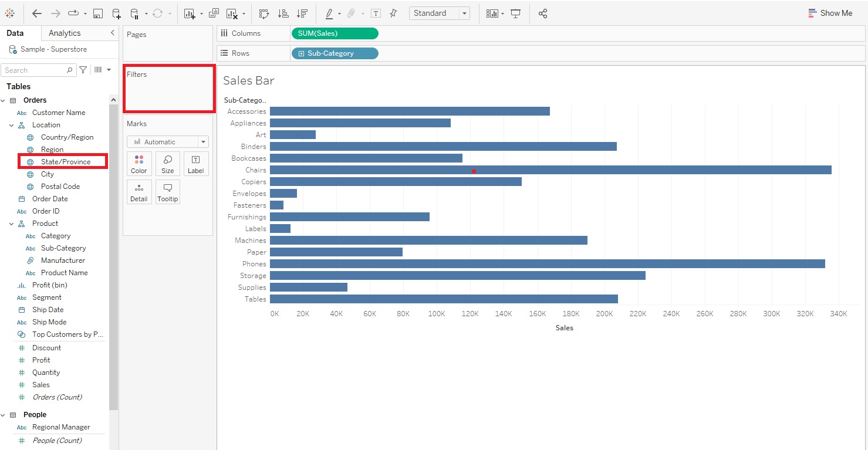This screenshot has height=450, width=868.
Task: Click the SUM(Sales) pill on Columns
Action: 335,33
